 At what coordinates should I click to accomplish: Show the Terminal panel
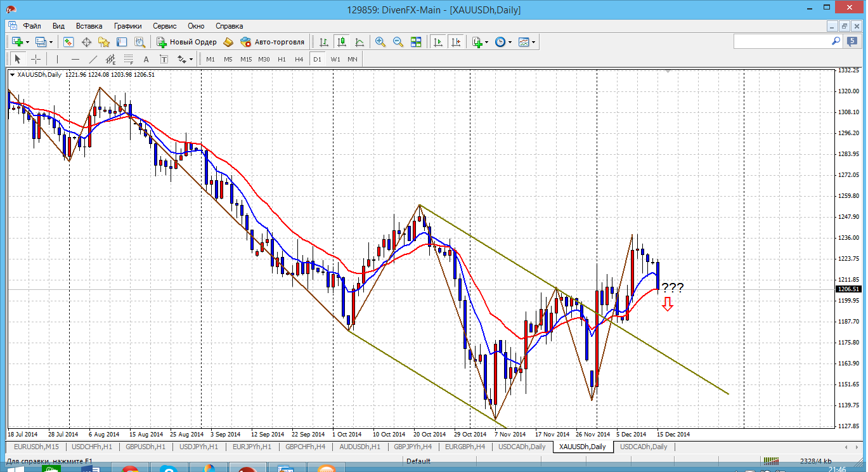pos(122,42)
